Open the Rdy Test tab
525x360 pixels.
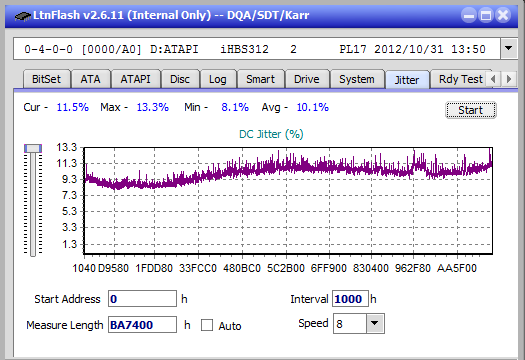[461, 79]
